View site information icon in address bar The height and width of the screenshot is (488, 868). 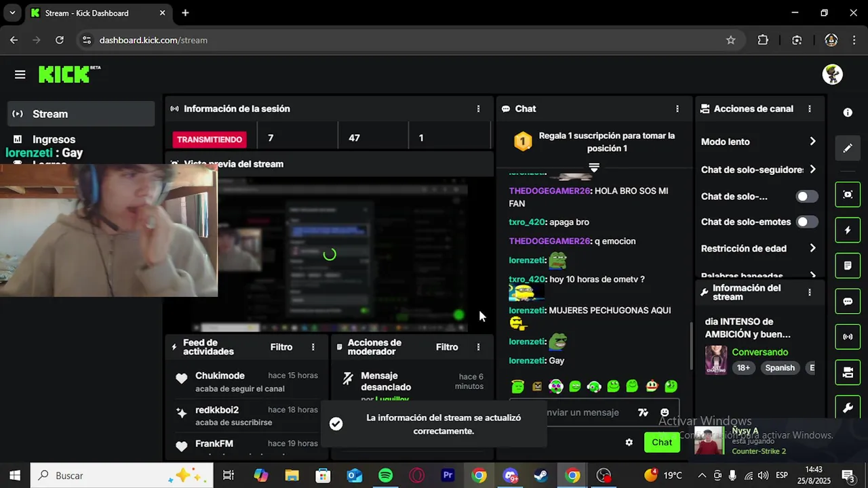[86, 40]
